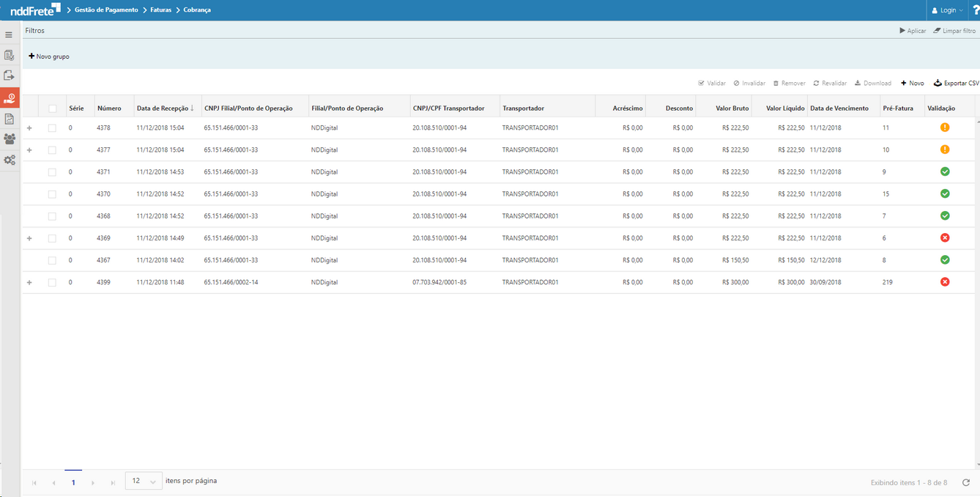This screenshot has width=980, height=497.
Task: Go to Gestão de Pagamento breadcrumb
Action: click(x=106, y=10)
